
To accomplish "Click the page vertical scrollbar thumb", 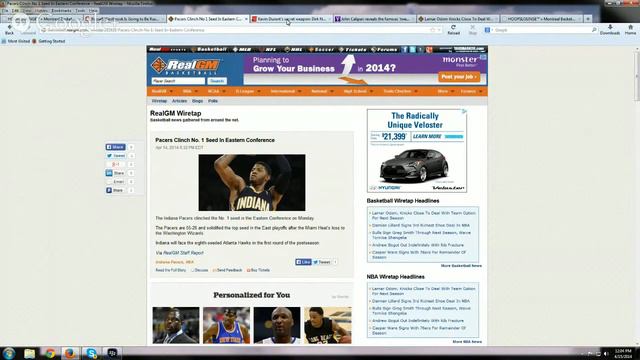I will point(637,76).
